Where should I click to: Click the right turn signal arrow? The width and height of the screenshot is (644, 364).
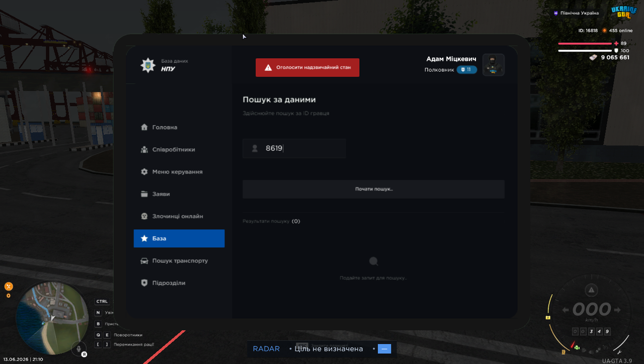617,310
